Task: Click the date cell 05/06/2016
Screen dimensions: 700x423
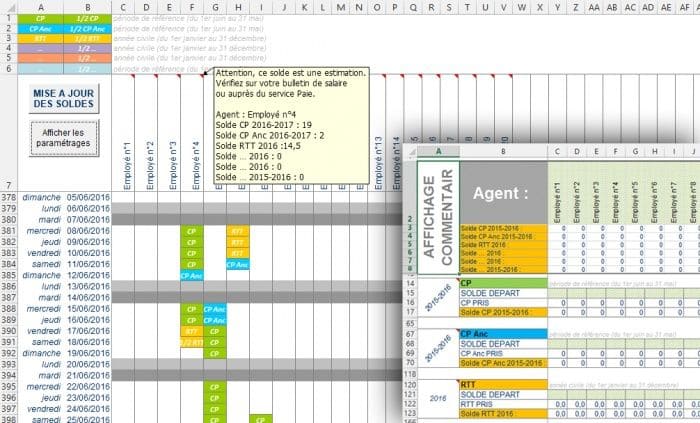Action: 88,197
